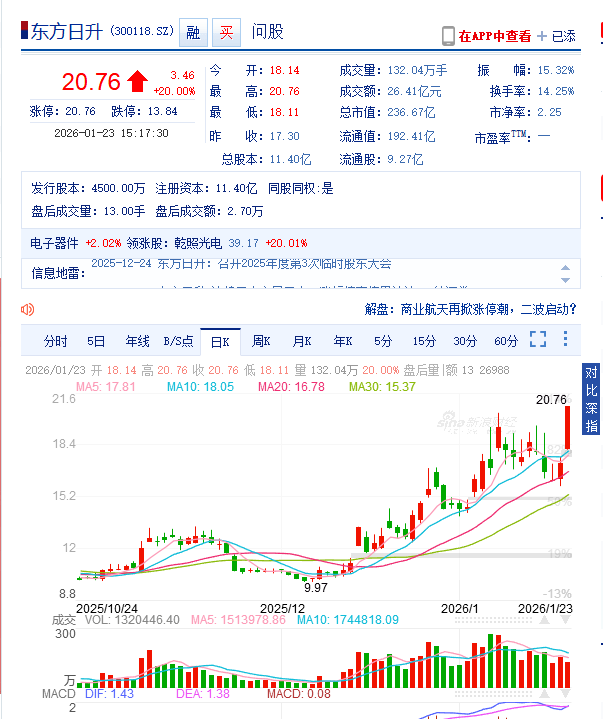Image resolution: width=603 pixels, height=719 pixels.
Task: Switch to 5分 chart tab
Action: (383, 341)
